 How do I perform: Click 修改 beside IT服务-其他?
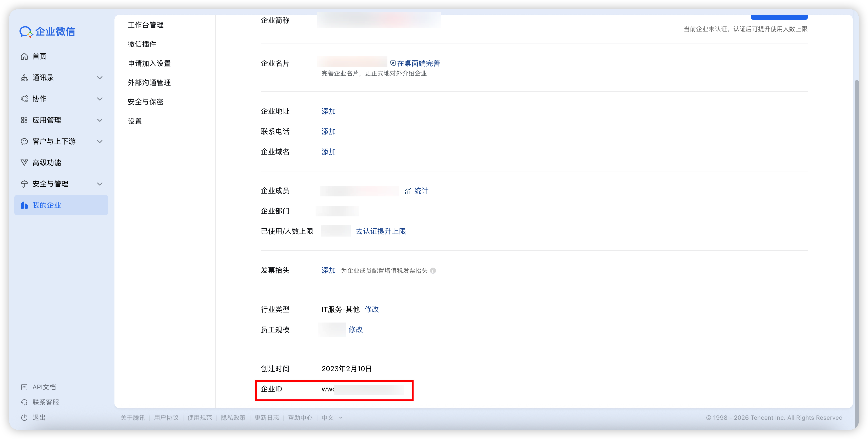coord(372,309)
